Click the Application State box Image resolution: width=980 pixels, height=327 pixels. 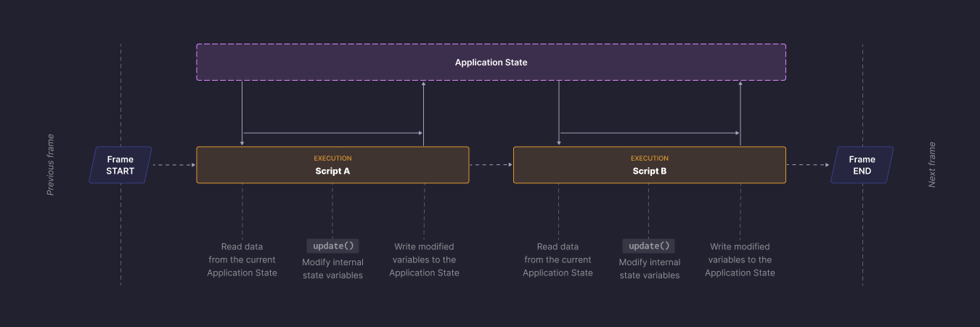(491, 62)
